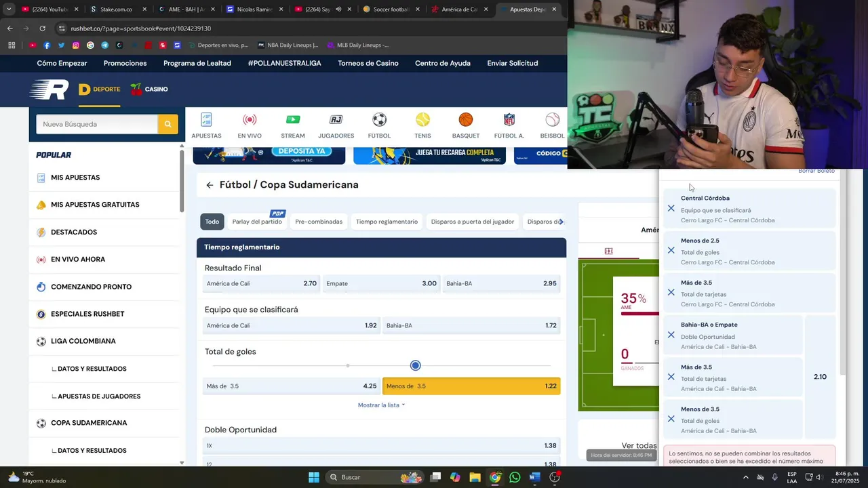The width and height of the screenshot is (868, 488).
Task: Remove Bahia-BA o Empate selection
Action: (x=671, y=335)
